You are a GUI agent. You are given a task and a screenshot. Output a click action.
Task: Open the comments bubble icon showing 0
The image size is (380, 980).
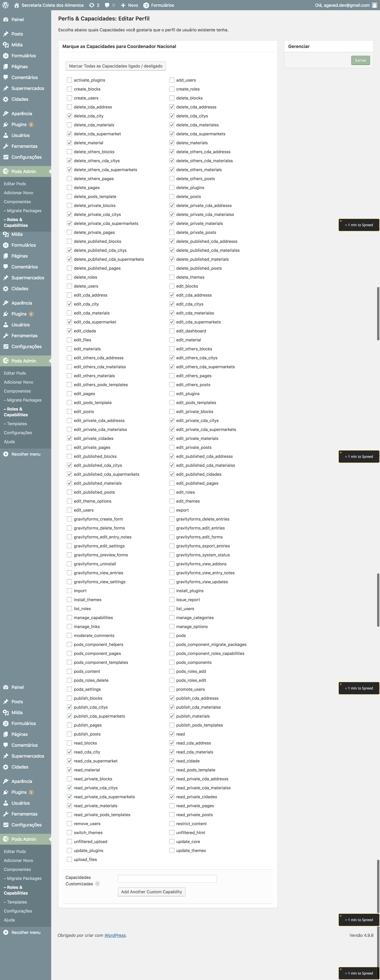[x=107, y=5]
